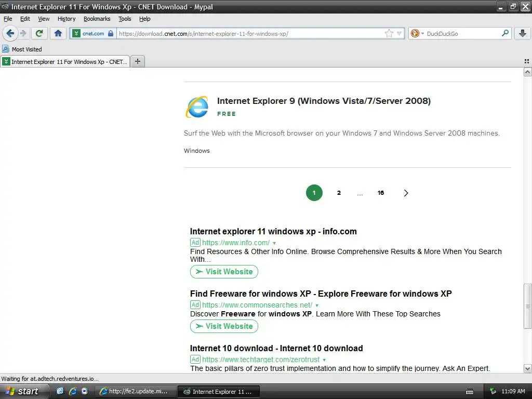The height and width of the screenshot is (399, 532).
Task: Open Internet Explorer 9 title link
Action: click(324, 101)
